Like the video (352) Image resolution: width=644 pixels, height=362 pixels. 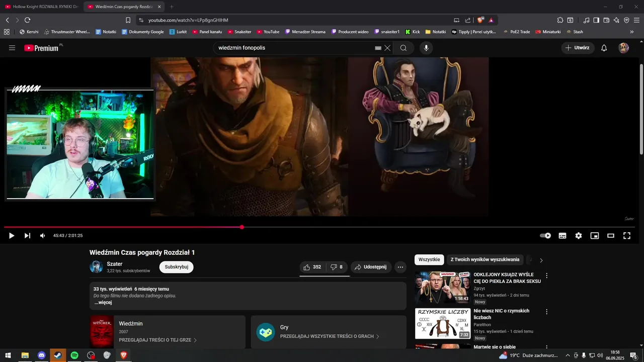(312, 267)
